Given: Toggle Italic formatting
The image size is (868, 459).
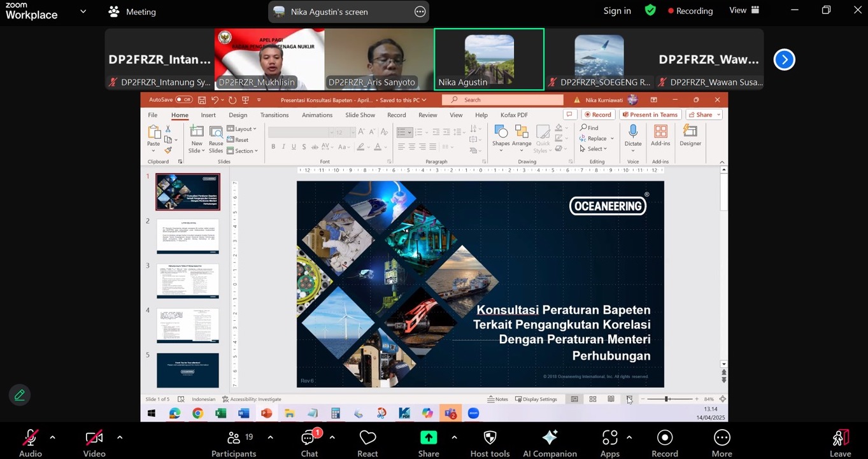Looking at the screenshot, I should [x=283, y=147].
